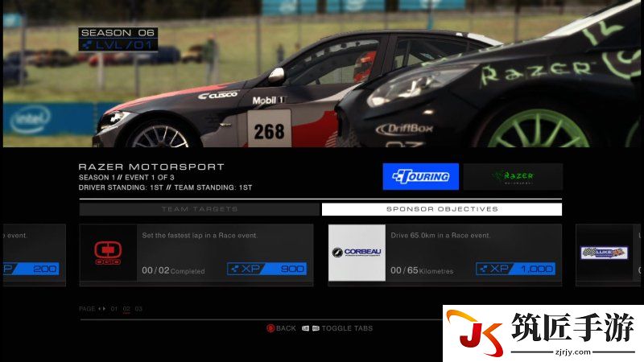Click the 900 XP reward badge
Viewport: 644px width, 362px height.
click(x=267, y=269)
